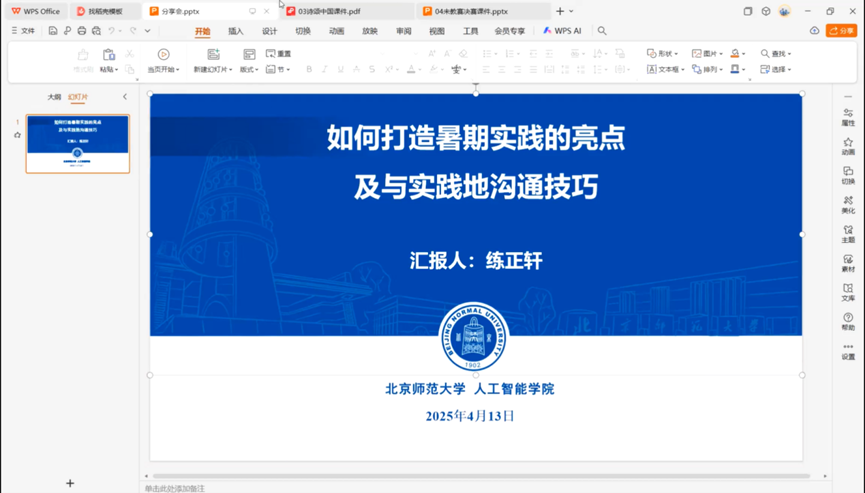Open the 动画 (Animation) side panel icon
865x493 pixels.
tap(848, 146)
